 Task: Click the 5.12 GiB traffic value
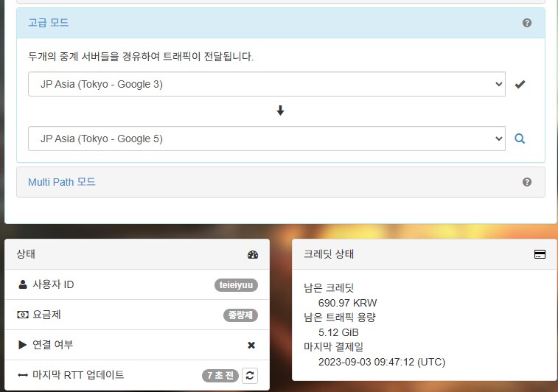point(338,332)
